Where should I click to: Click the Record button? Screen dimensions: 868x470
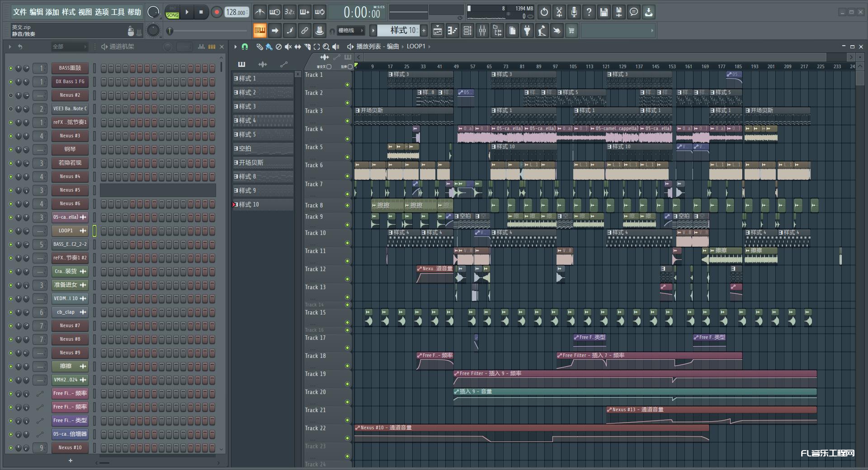pos(217,12)
